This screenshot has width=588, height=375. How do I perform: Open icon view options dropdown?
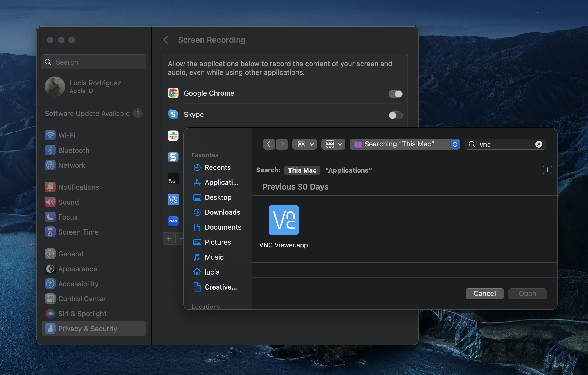click(305, 144)
